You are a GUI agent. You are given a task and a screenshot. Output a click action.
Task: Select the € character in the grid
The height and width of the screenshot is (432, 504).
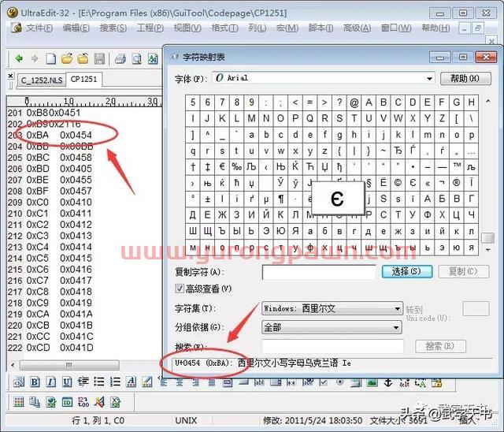(222, 166)
